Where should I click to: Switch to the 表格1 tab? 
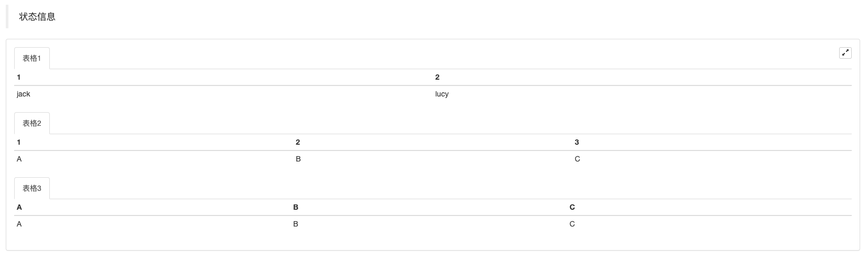(31, 59)
